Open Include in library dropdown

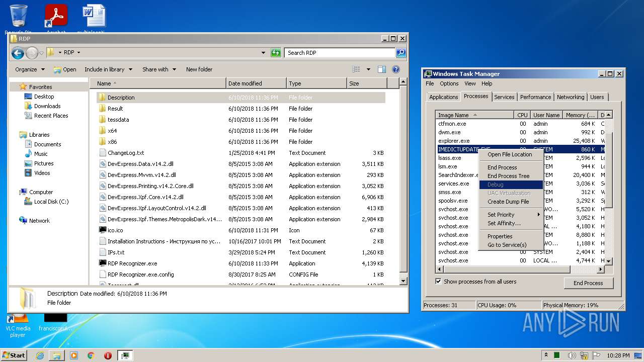(x=108, y=69)
